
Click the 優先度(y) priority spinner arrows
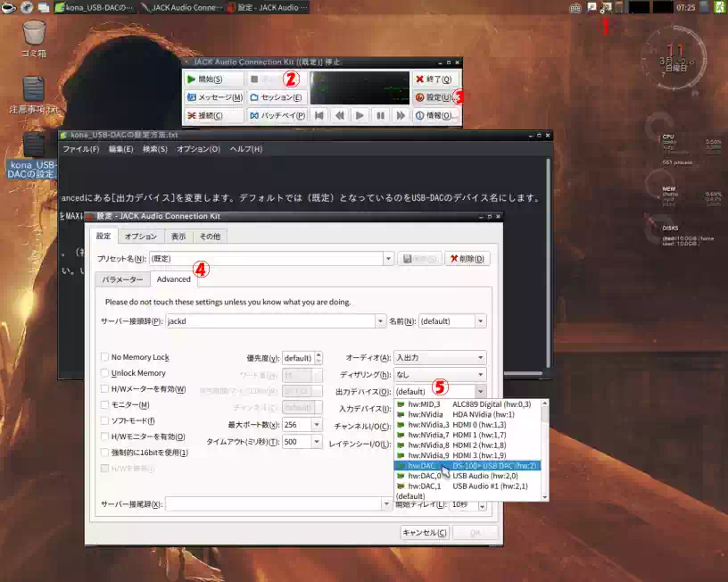(x=318, y=358)
